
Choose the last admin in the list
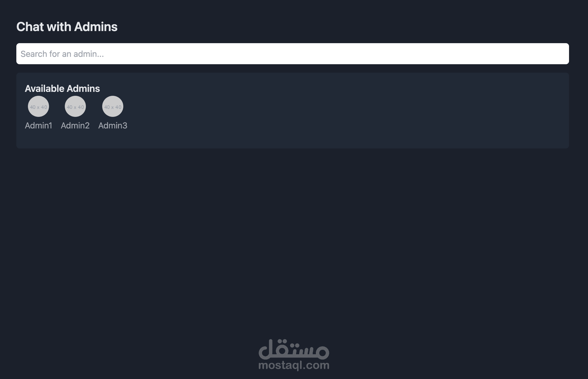pos(113,113)
